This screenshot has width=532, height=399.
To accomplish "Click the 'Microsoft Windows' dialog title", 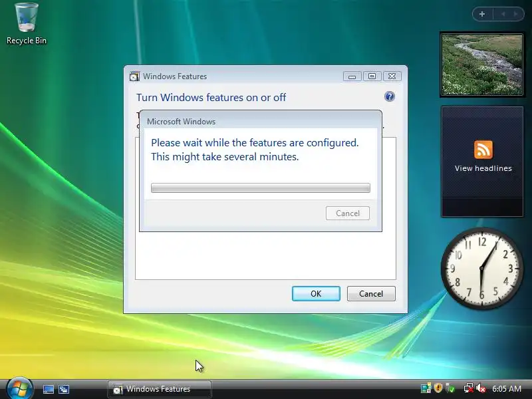I will click(181, 122).
